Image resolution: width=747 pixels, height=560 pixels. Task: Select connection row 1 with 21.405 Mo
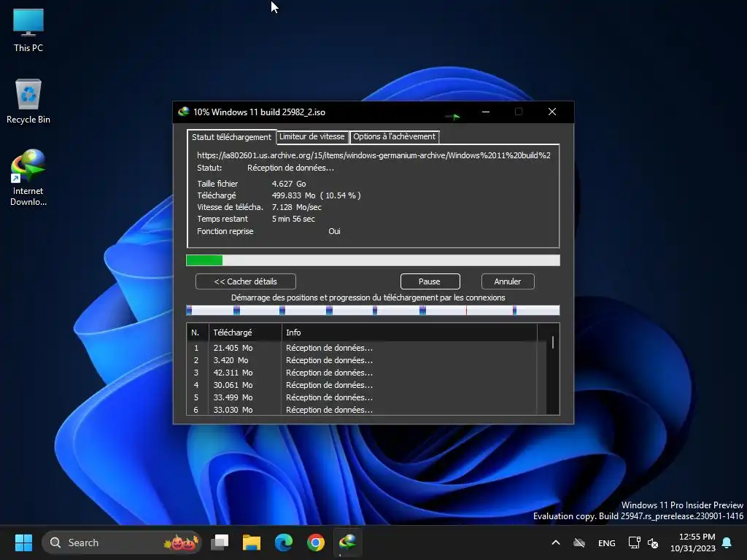tap(362, 348)
